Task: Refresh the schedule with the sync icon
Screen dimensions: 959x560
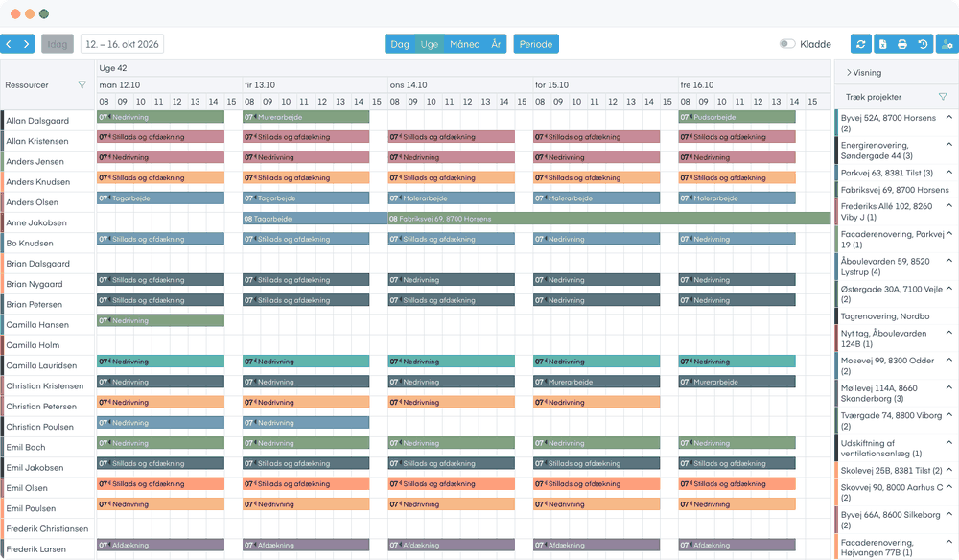Action: 860,44
